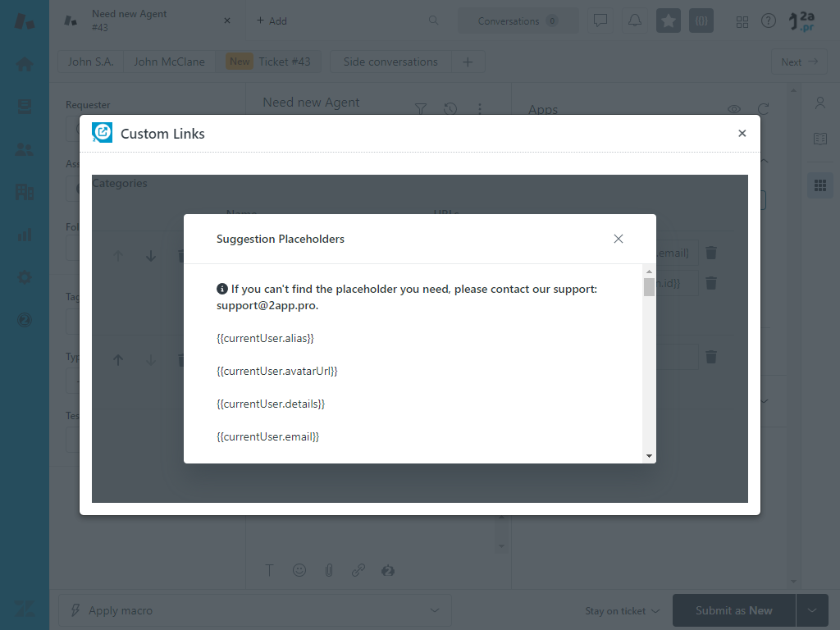Click the Submit as New button
840x630 pixels.
[x=733, y=610]
